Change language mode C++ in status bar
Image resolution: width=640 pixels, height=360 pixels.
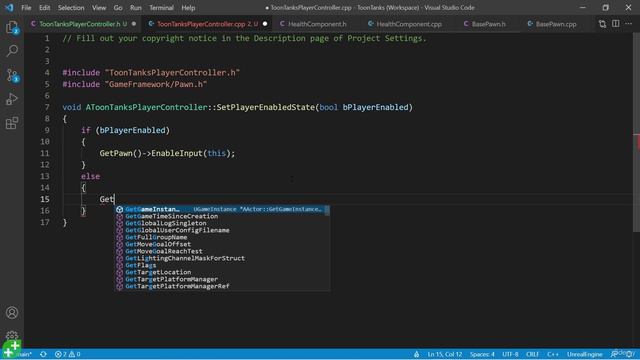(553, 354)
